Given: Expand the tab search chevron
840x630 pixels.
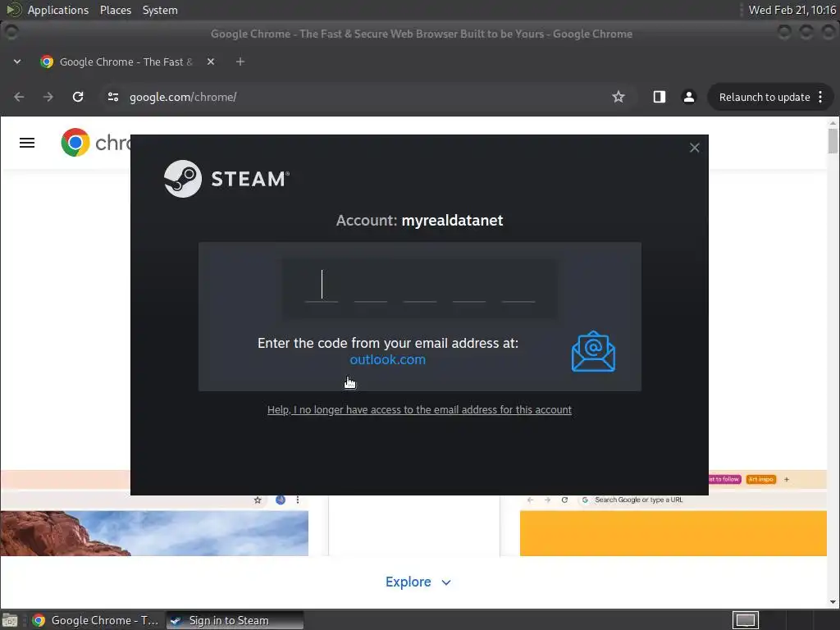Looking at the screenshot, I should 17,62.
